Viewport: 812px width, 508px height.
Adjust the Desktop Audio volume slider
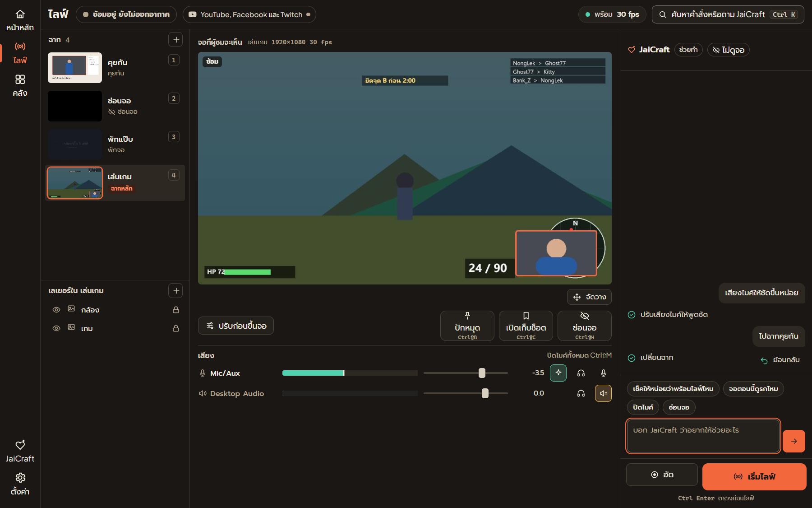pyautogui.click(x=466, y=393)
